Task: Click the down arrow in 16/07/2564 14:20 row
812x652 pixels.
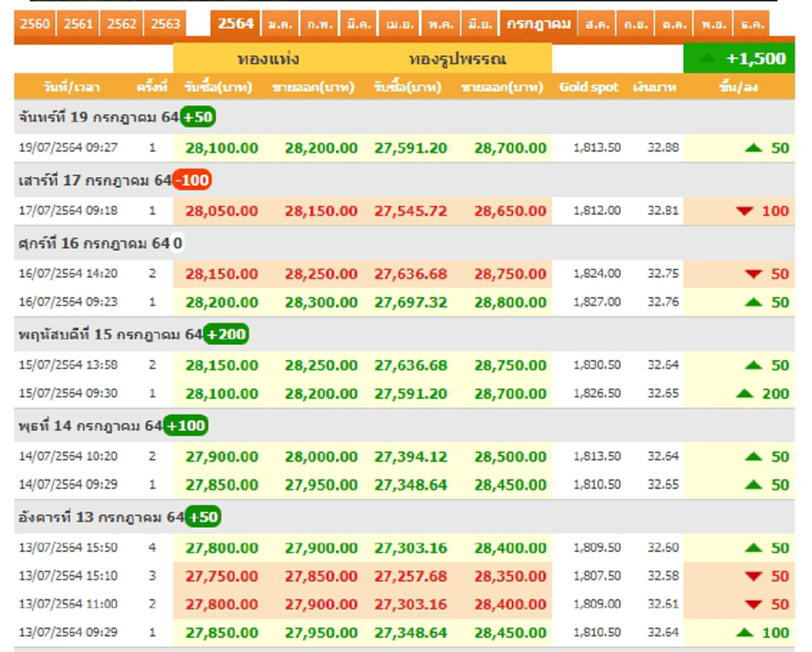Action: pos(753,274)
